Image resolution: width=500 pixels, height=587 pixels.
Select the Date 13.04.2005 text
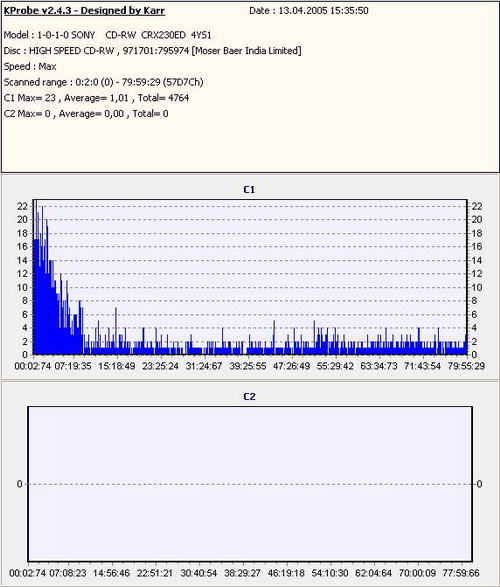tap(309, 11)
